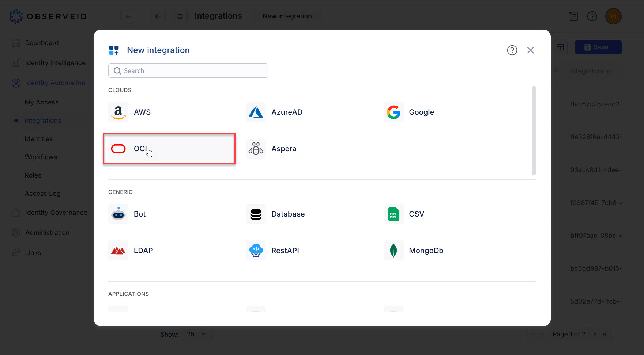
Task: Select the AzureAD integration
Action: click(287, 112)
